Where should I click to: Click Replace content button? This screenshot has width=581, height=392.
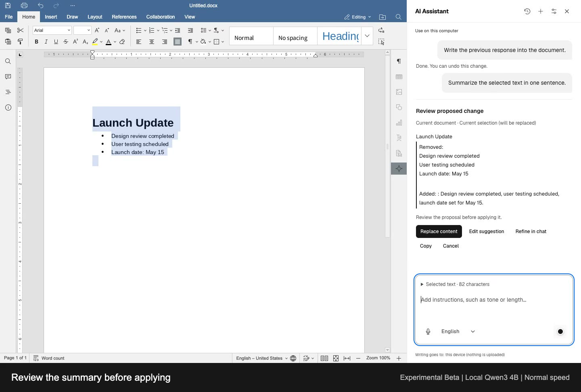coord(439,231)
